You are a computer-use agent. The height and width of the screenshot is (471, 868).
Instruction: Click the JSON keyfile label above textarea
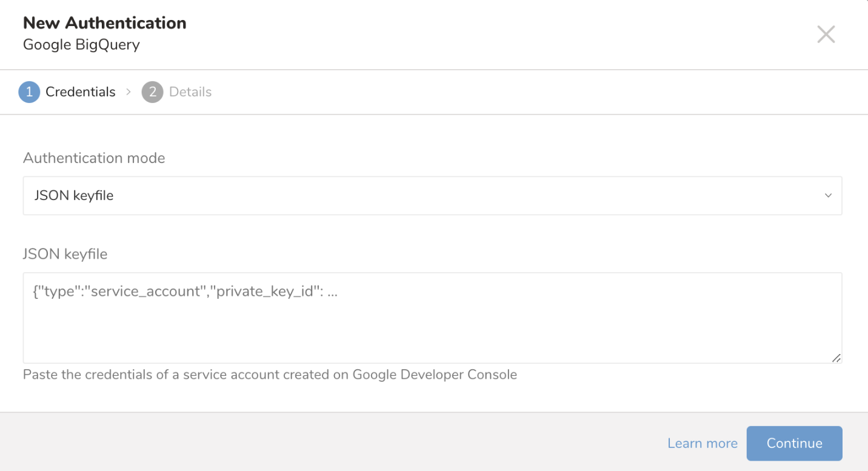[65, 254]
